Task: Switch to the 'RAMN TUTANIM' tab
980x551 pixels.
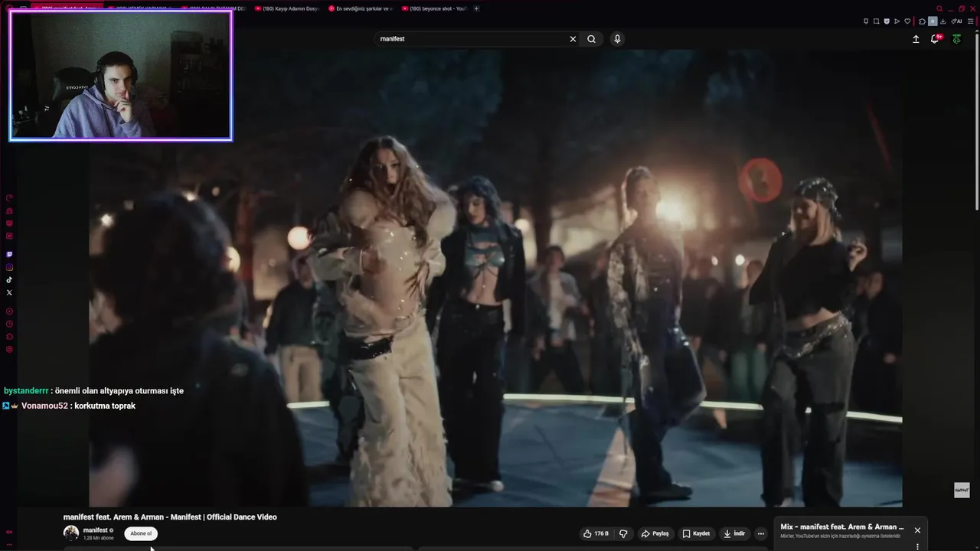Action: pos(212,8)
